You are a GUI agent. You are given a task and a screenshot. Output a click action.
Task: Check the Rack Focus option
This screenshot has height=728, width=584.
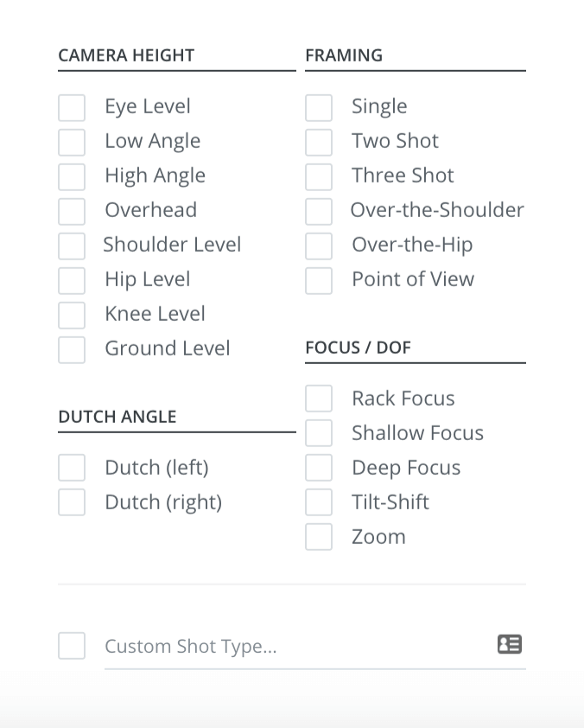pyautogui.click(x=319, y=398)
